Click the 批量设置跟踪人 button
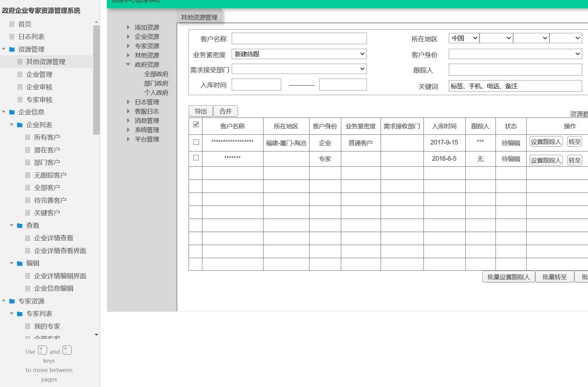Image resolution: width=588 pixels, height=387 pixels. (x=508, y=277)
